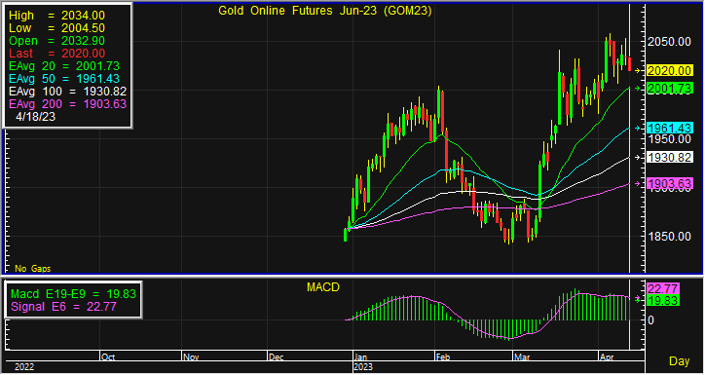Screen dimensions: 705x375
Task: Click the green 2001.73 price axis tag
Action: (x=669, y=89)
